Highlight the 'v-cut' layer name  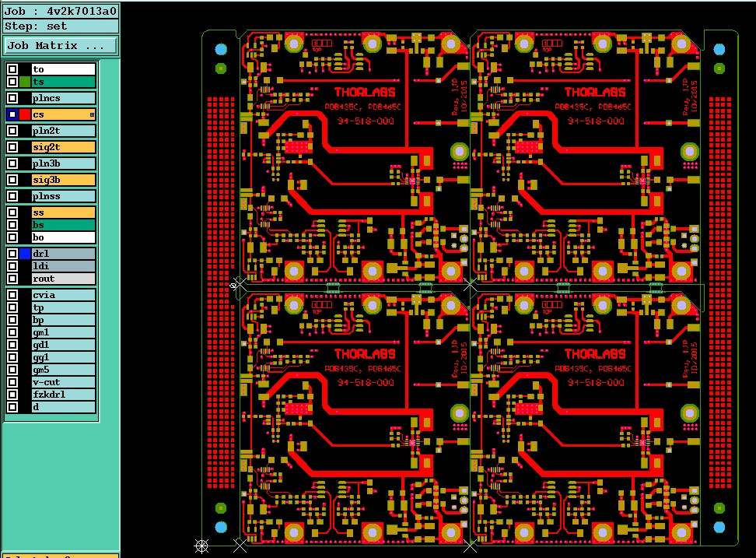tap(63, 382)
